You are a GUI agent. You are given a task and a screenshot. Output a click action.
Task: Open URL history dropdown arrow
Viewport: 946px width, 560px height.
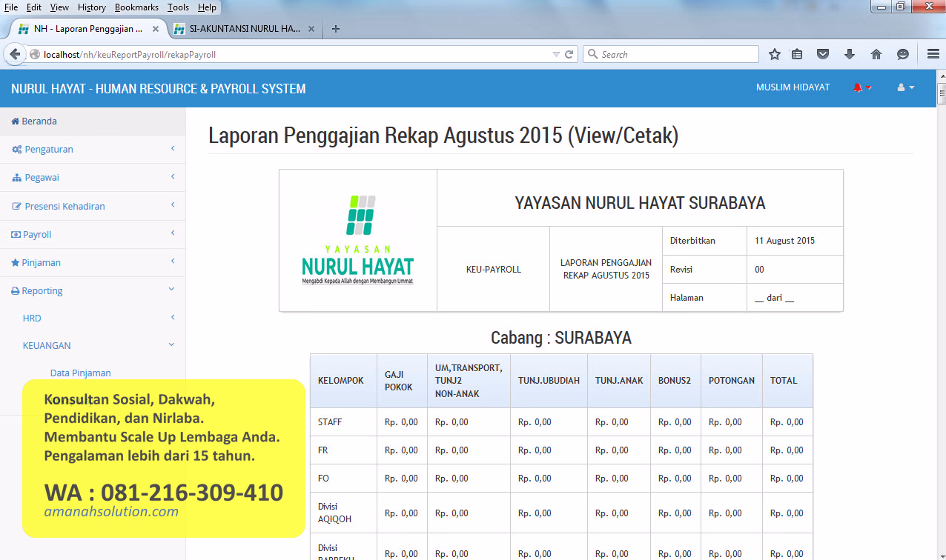tap(556, 54)
